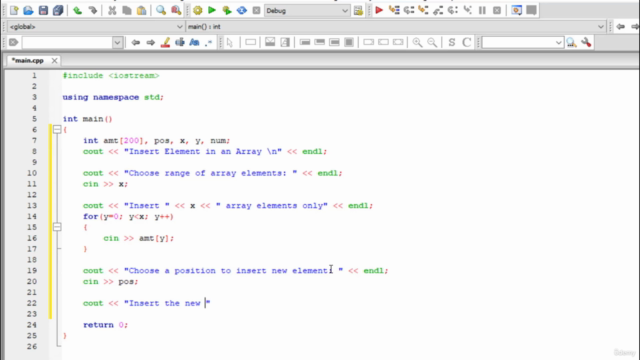Open the dropdown arrow left of the highlight pen
Screen dimensions: 640x360
pyautogui.click(x=117, y=42)
